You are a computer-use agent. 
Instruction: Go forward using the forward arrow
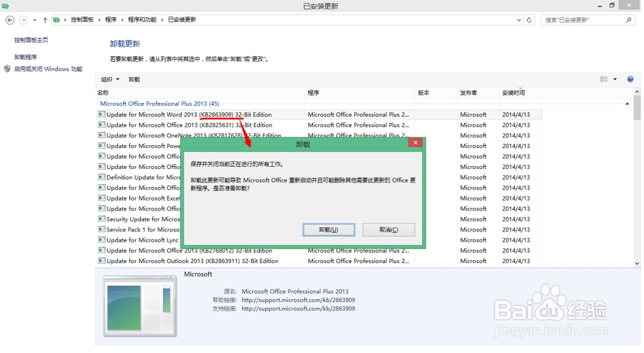click(x=24, y=19)
